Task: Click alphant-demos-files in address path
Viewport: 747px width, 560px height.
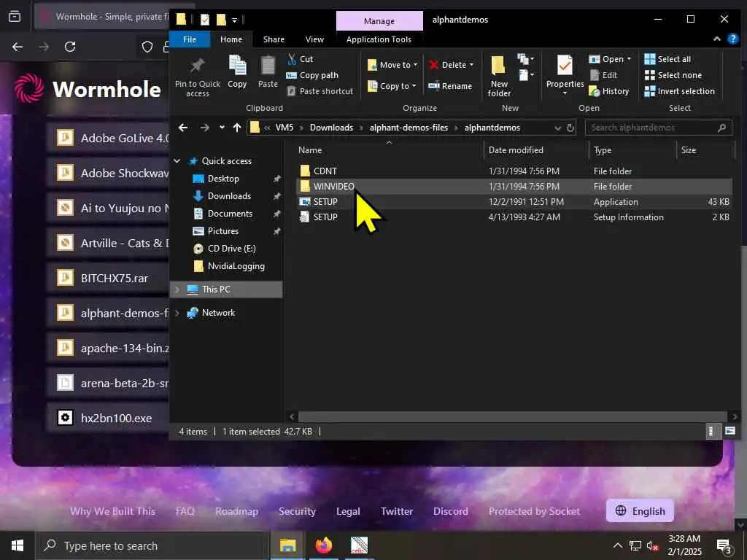Action: (409, 128)
